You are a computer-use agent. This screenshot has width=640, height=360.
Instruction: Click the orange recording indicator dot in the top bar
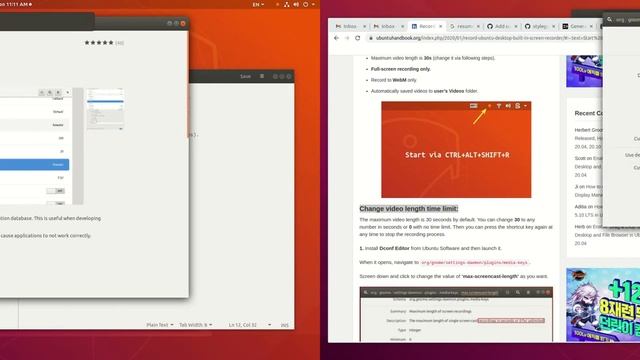(278, 4)
